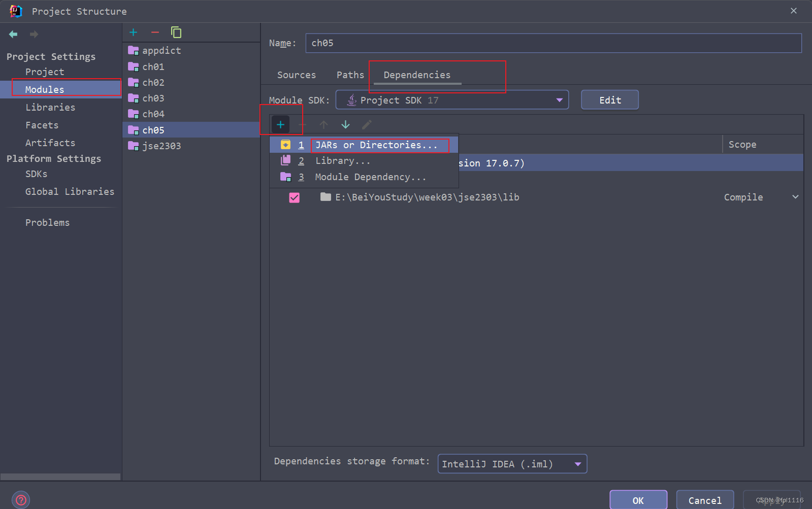Image resolution: width=812 pixels, height=509 pixels.
Task: Choose Module Dependency... menu entry
Action: click(x=364, y=177)
